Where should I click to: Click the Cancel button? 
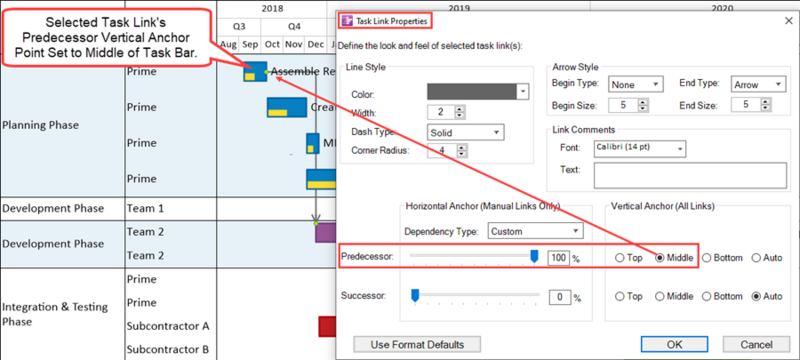tap(756, 345)
